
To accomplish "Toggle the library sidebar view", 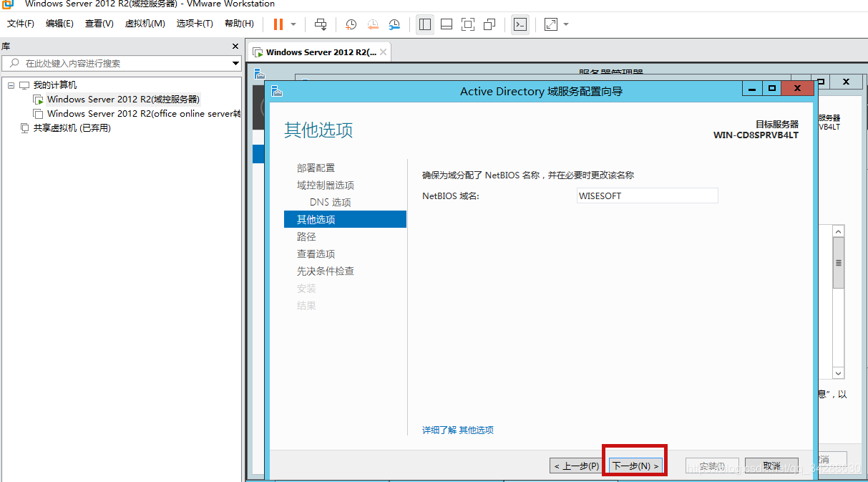I will click(425, 24).
